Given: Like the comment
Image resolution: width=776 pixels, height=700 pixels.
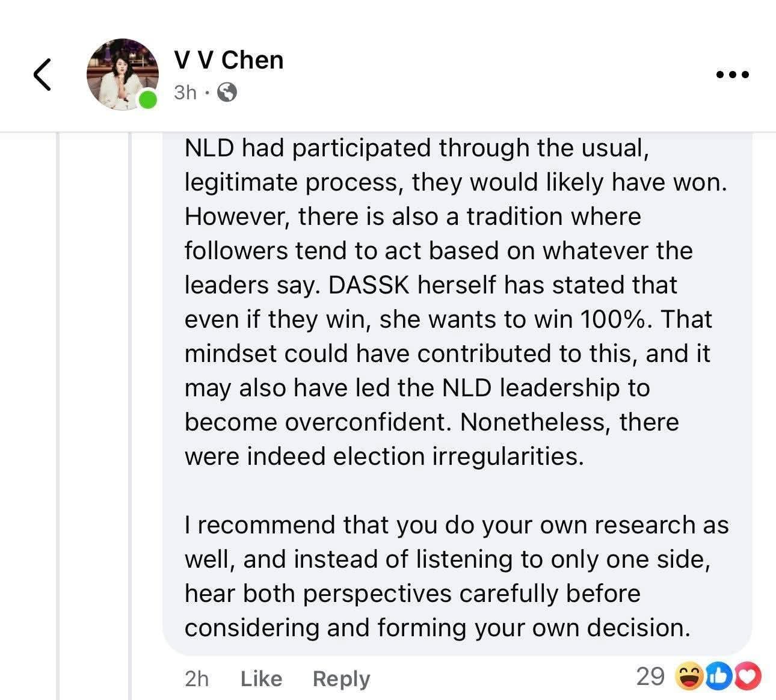Looking at the screenshot, I should 261,678.
